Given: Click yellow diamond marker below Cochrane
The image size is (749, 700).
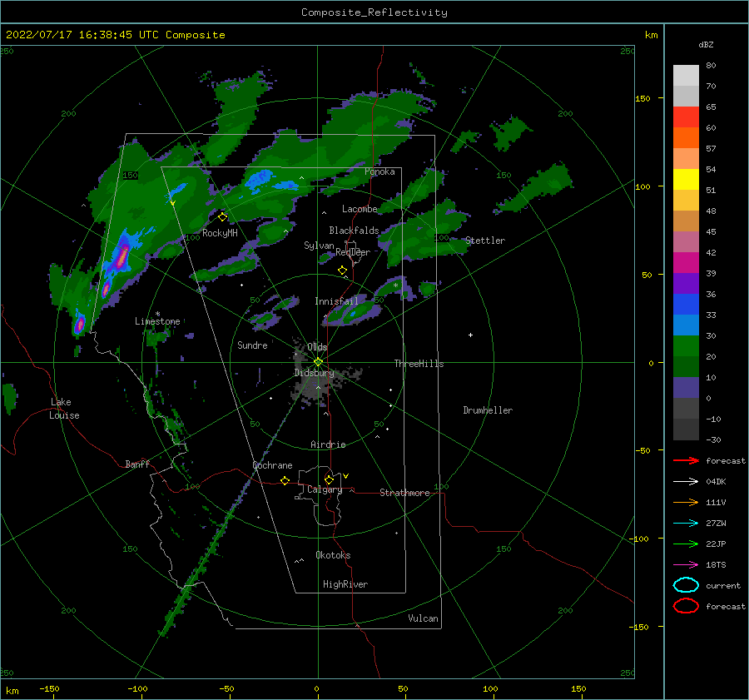Looking at the screenshot, I should [285, 481].
